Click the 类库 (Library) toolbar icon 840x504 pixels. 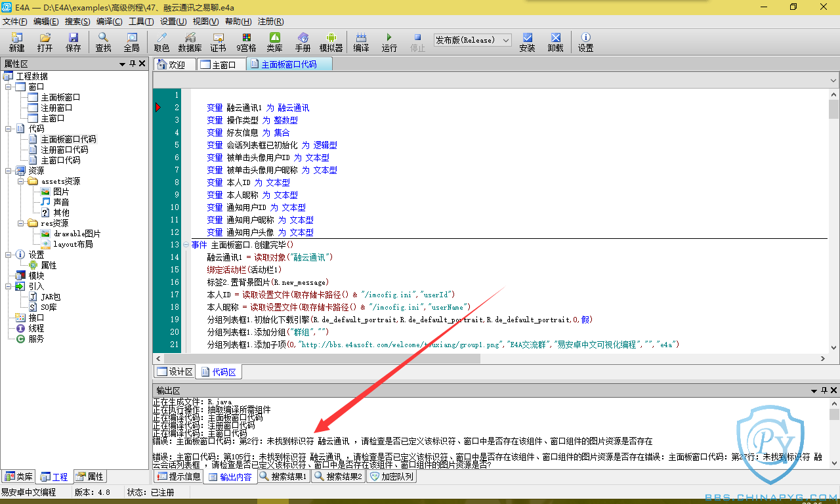click(x=275, y=42)
